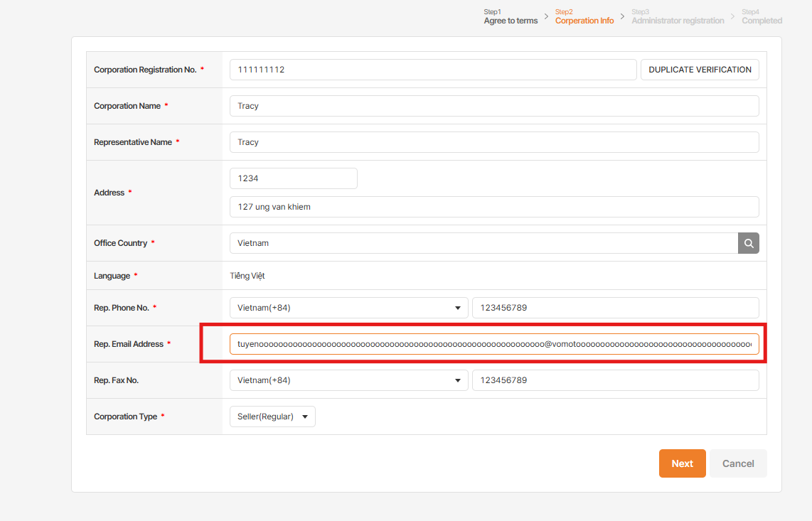This screenshot has width=812, height=521.
Task: Focus the Rep. Phone number input
Action: point(615,308)
